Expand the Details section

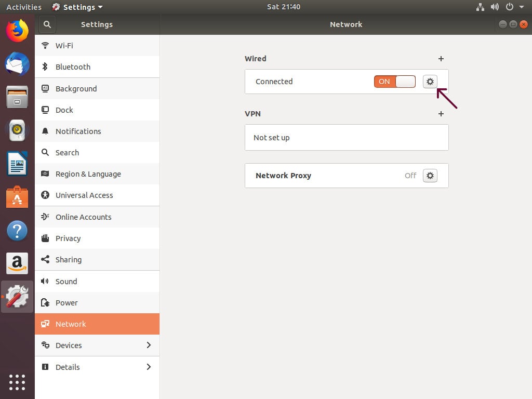click(x=149, y=367)
